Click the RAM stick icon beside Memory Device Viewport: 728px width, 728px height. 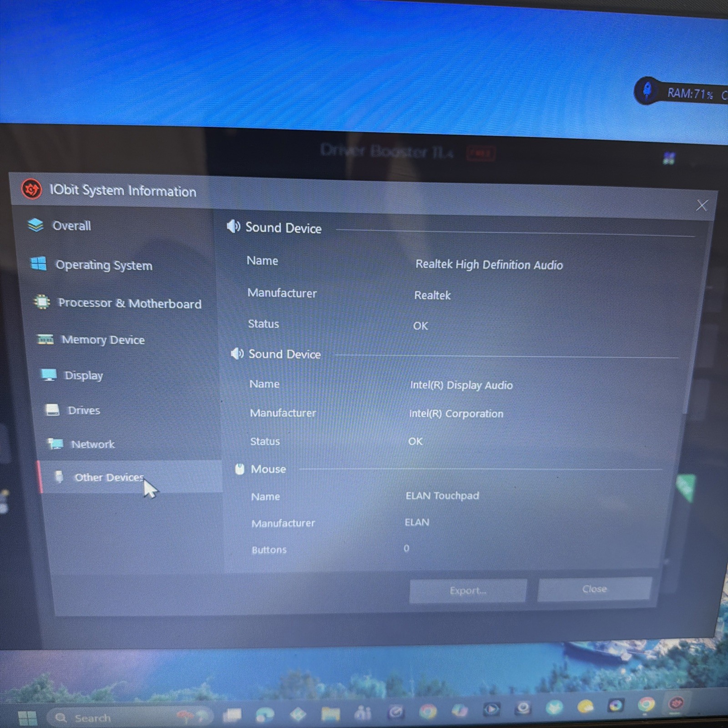click(x=45, y=339)
